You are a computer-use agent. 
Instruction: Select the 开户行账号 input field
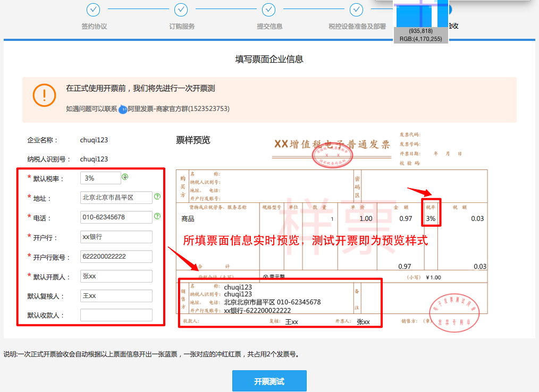point(116,257)
